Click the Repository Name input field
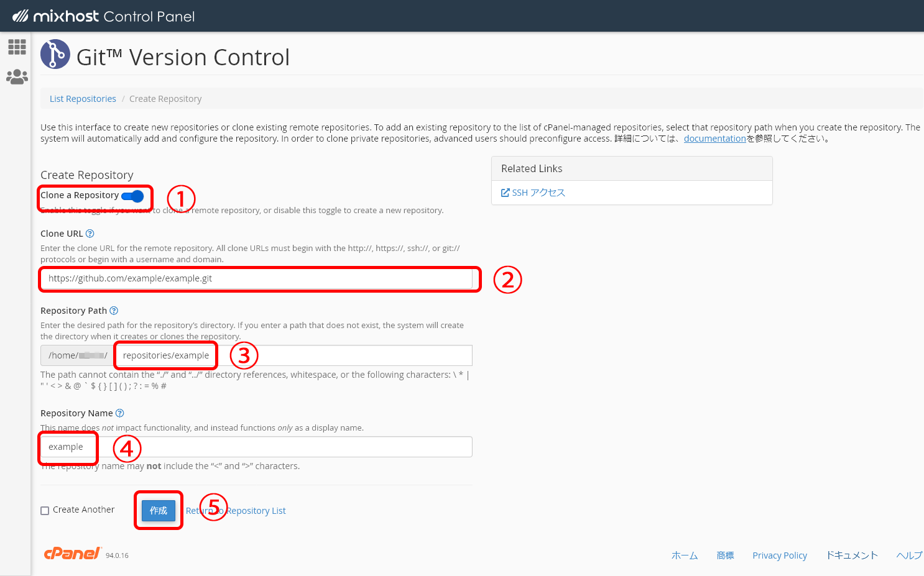924x576 pixels. click(x=256, y=447)
